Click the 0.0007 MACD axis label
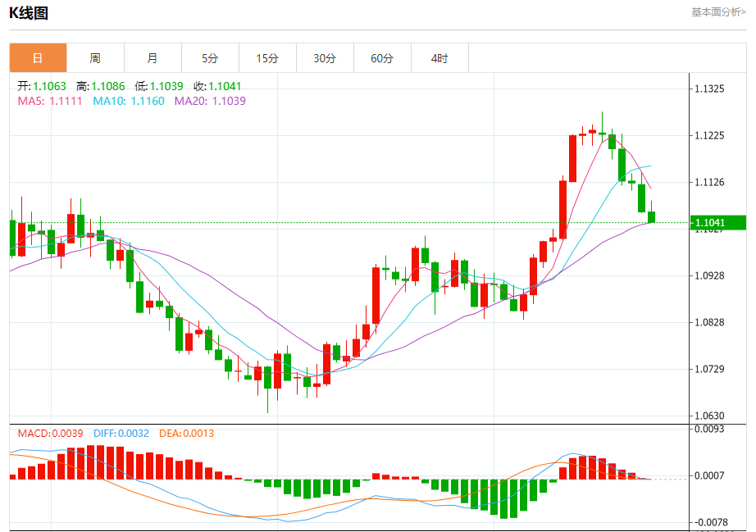The width and height of the screenshot is (756, 532). pos(709,475)
